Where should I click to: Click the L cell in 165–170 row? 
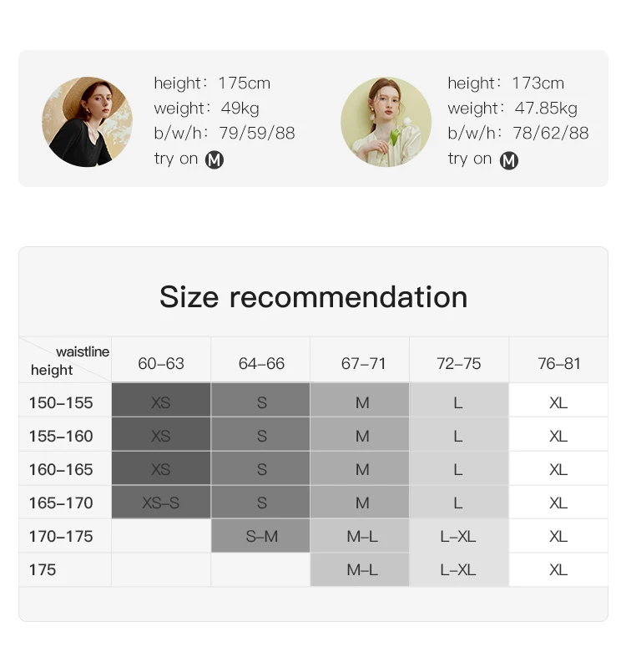coord(459,503)
